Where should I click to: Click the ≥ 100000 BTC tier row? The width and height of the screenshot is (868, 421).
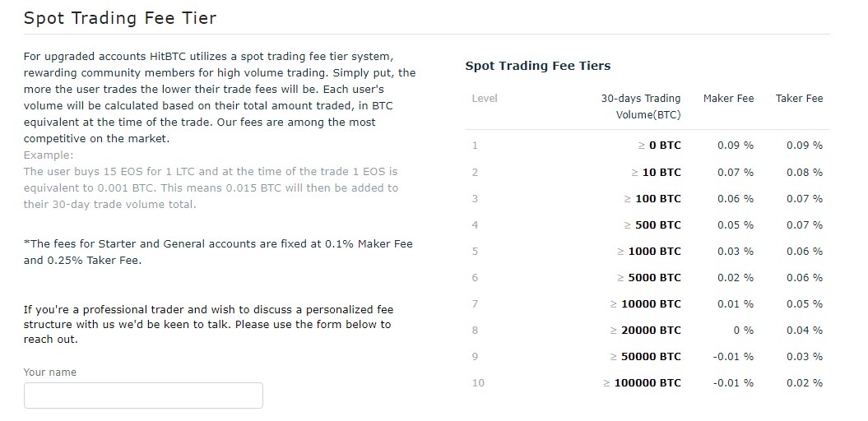(648, 383)
